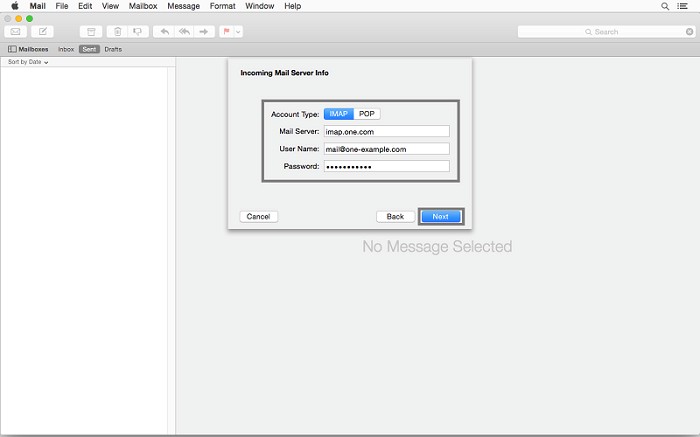Switch to the Drafts mailbox

(113, 49)
